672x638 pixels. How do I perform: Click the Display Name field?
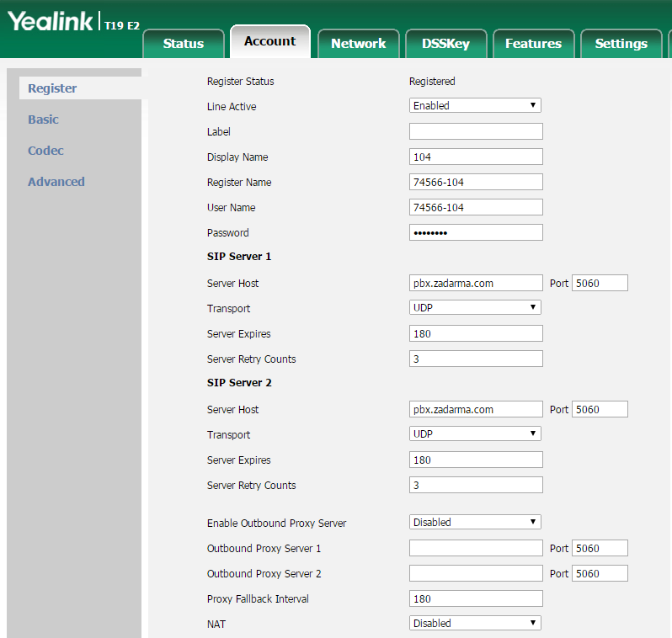coord(476,157)
